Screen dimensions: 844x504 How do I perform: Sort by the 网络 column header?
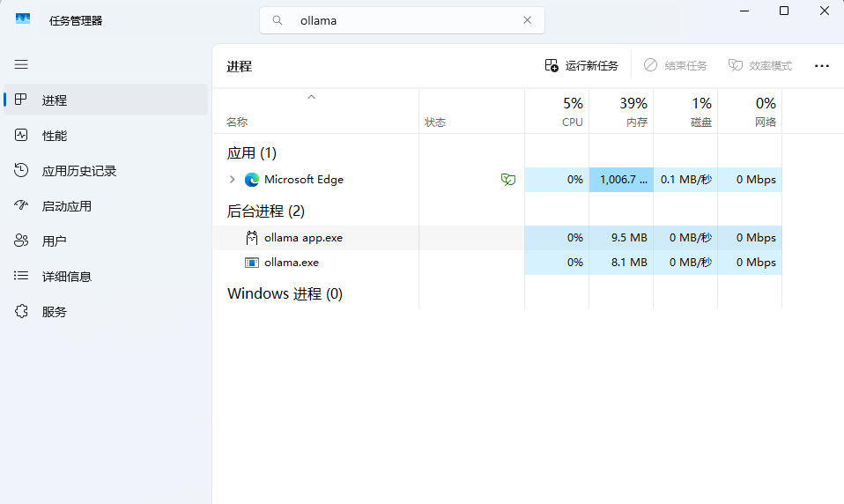(x=750, y=111)
